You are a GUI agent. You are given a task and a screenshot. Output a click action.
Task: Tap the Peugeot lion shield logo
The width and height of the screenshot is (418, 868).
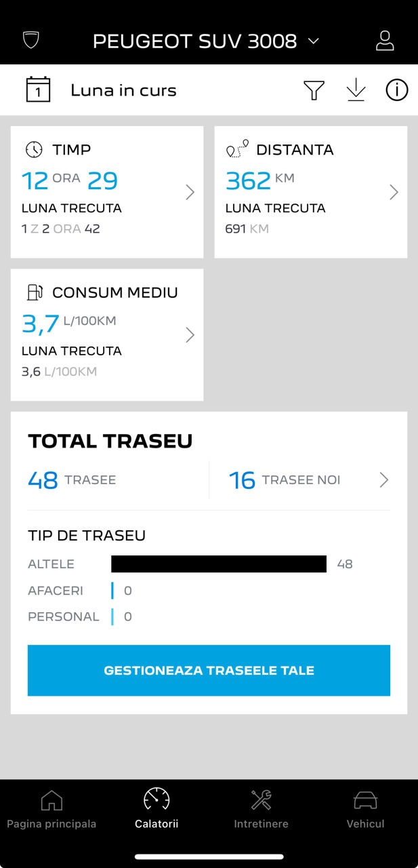click(x=31, y=40)
